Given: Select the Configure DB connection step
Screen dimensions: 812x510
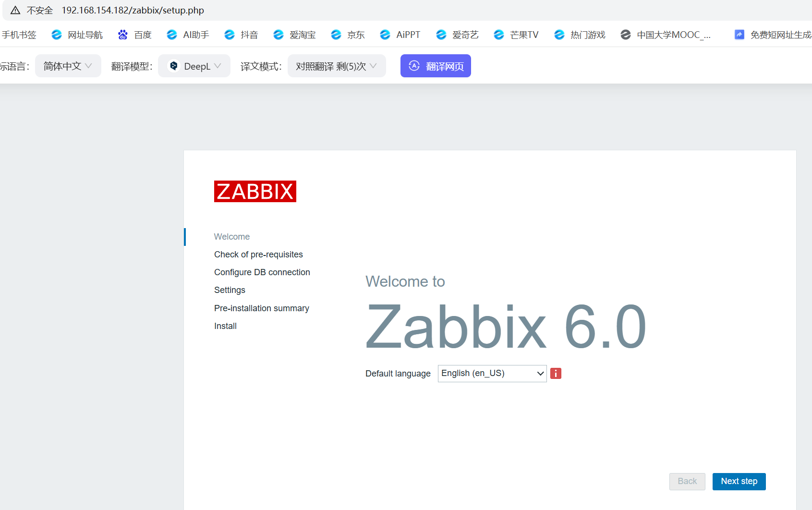Looking at the screenshot, I should 262,272.
